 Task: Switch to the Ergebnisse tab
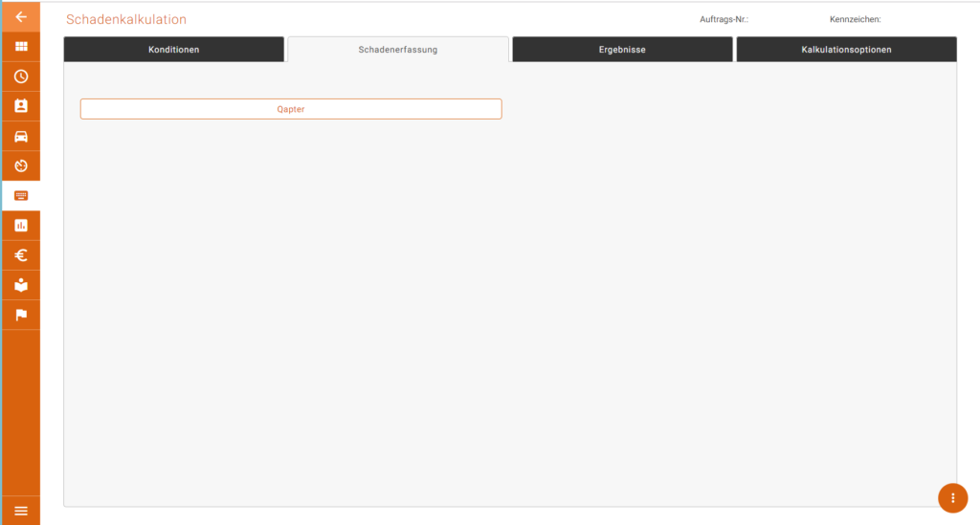pos(622,50)
